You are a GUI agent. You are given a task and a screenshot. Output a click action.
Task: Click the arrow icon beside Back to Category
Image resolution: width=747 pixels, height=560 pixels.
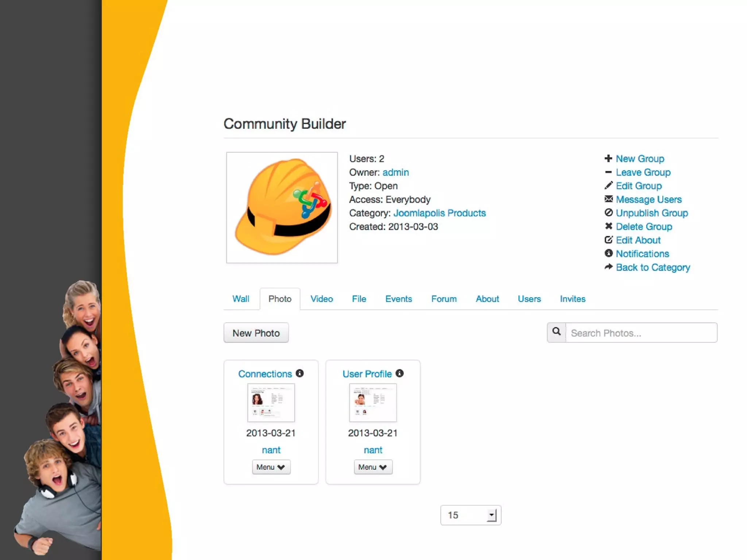point(608,267)
